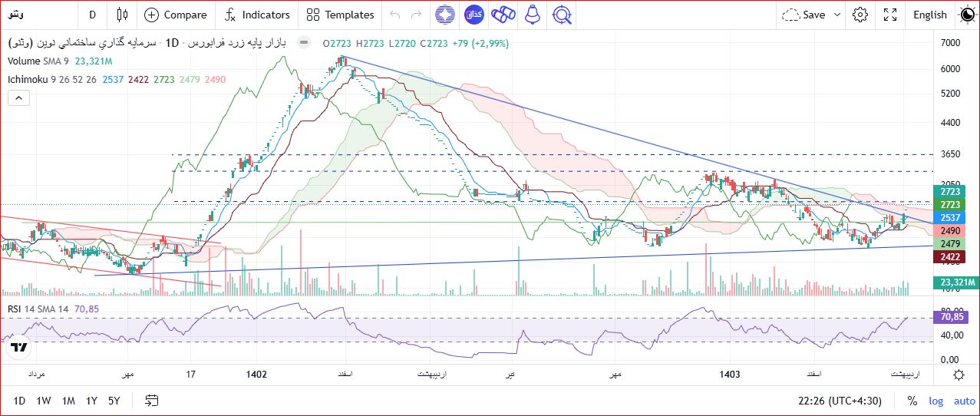Screen dimensions: 980x416
Task: Open the D interval selector
Action: coord(93,15)
